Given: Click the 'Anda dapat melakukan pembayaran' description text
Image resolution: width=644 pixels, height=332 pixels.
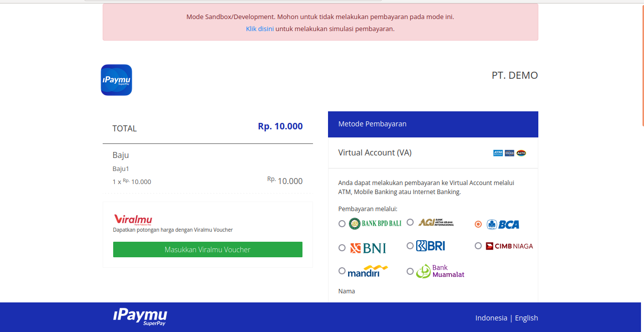Looking at the screenshot, I should point(426,188).
